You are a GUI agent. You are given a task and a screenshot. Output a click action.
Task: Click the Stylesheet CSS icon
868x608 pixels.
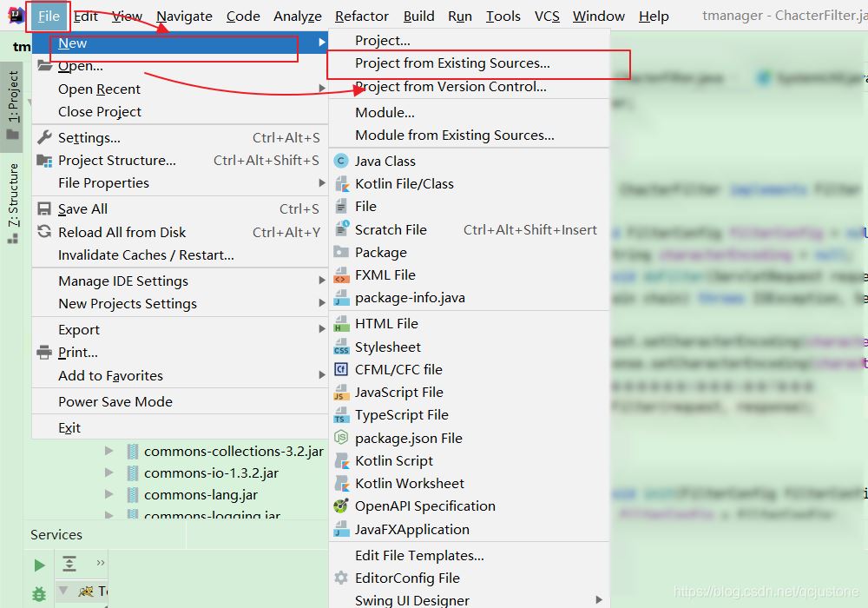point(341,347)
